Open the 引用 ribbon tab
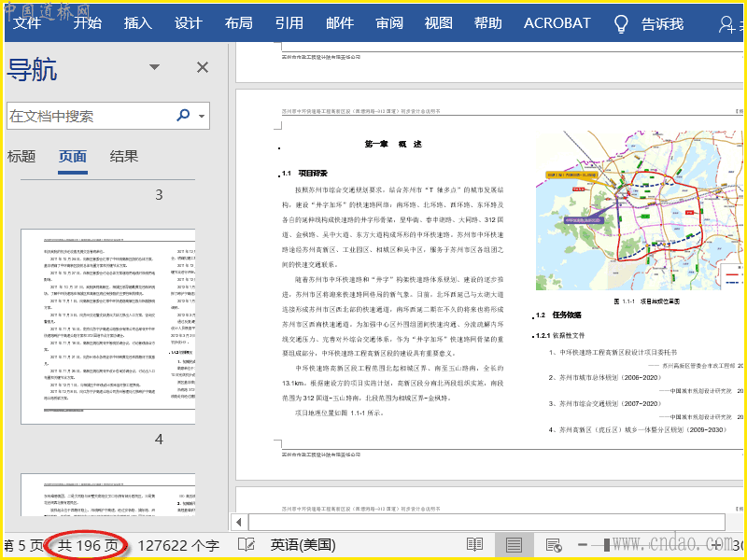 click(289, 23)
